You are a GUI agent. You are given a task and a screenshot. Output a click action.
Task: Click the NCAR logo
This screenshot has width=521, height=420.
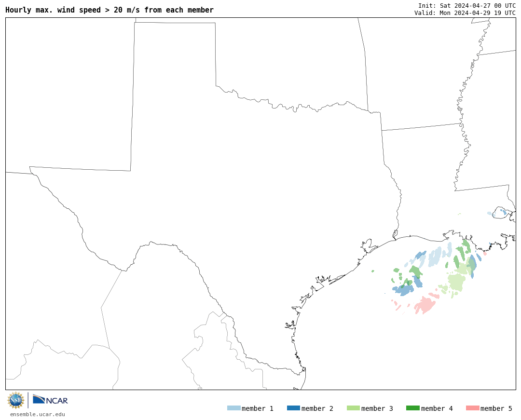pos(50,399)
